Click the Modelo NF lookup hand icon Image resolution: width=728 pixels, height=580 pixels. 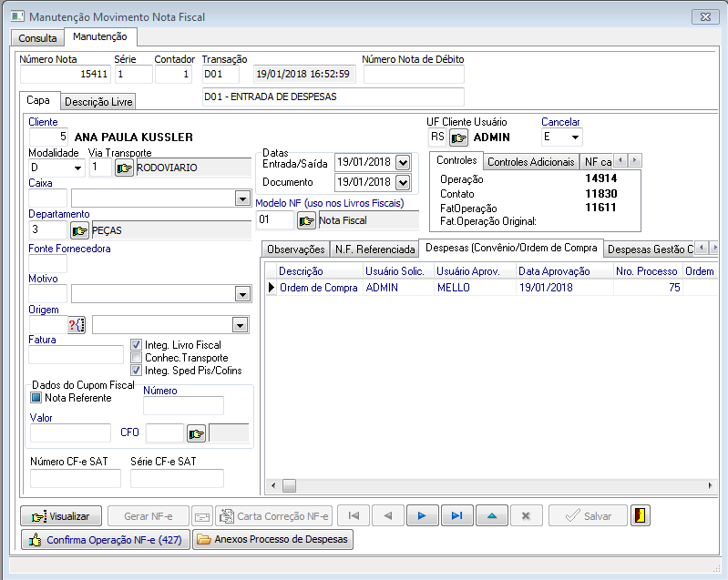pyautogui.click(x=306, y=220)
